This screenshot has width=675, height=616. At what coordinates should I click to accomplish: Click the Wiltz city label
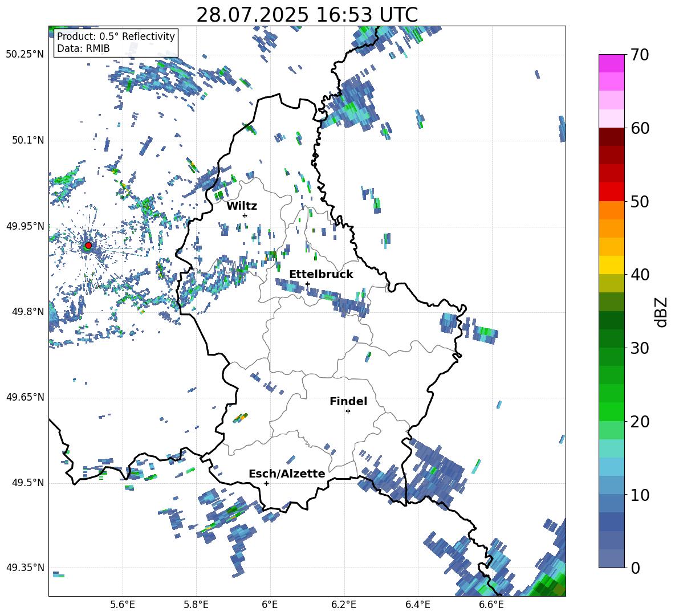point(242,206)
